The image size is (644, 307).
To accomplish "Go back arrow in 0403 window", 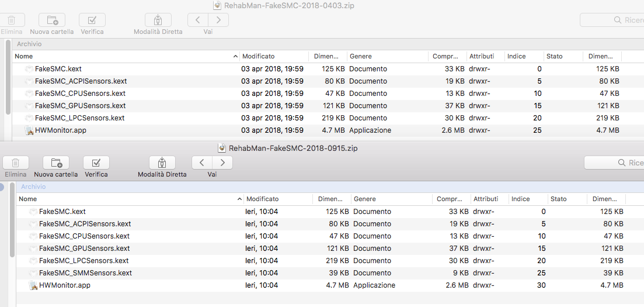I will click(x=197, y=20).
